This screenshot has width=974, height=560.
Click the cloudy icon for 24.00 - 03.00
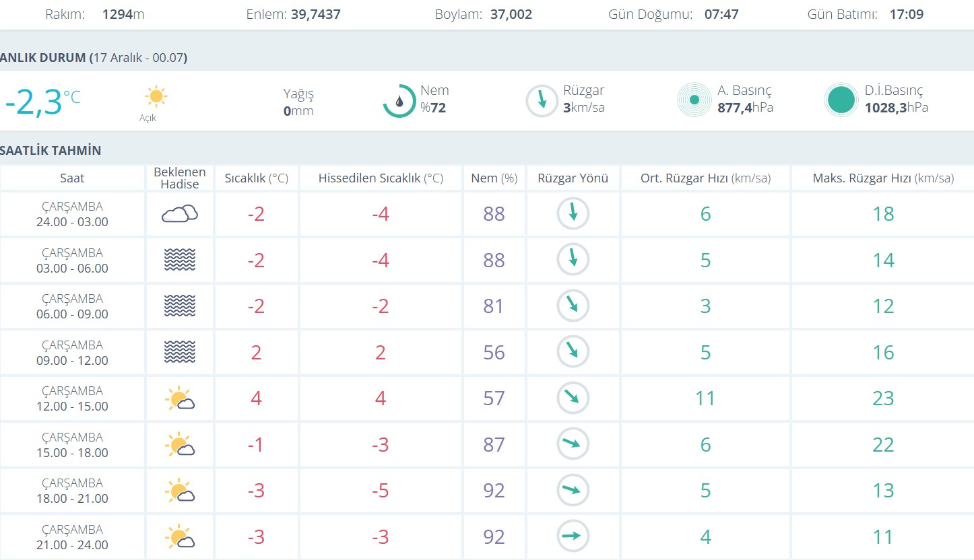click(x=179, y=214)
